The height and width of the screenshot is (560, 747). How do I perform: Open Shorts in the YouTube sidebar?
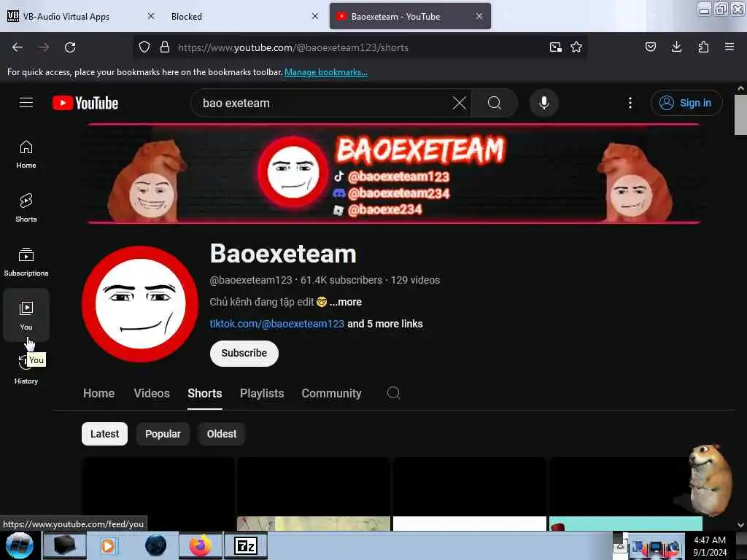(26, 209)
